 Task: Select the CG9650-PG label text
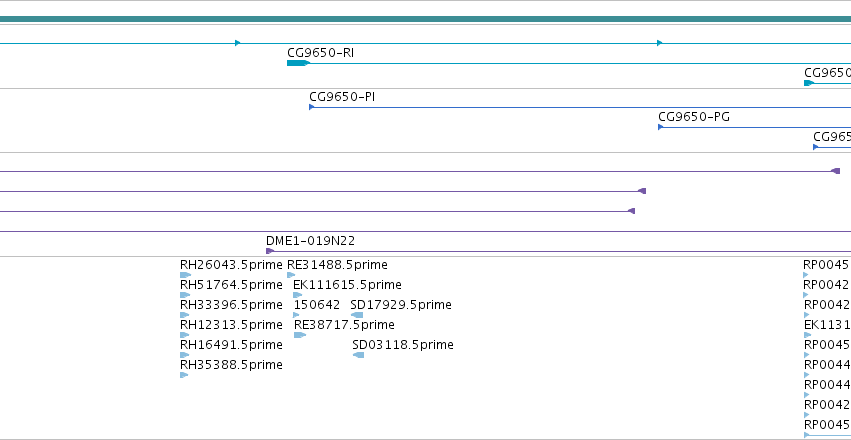pos(694,117)
